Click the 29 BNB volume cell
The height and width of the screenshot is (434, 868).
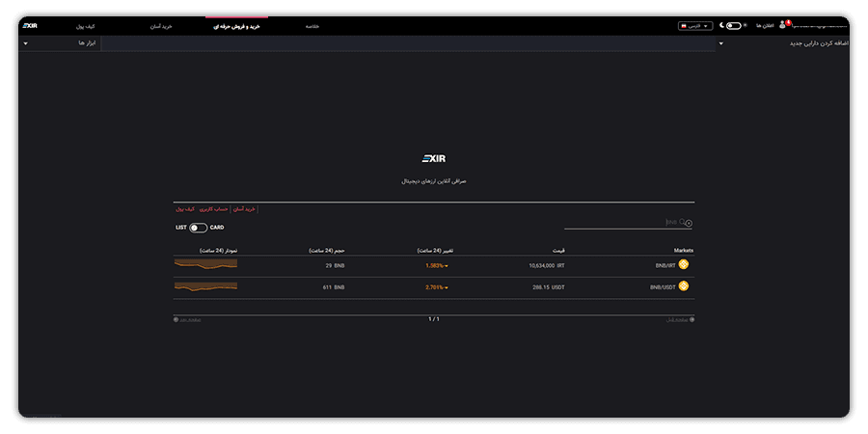[x=335, y=266]
